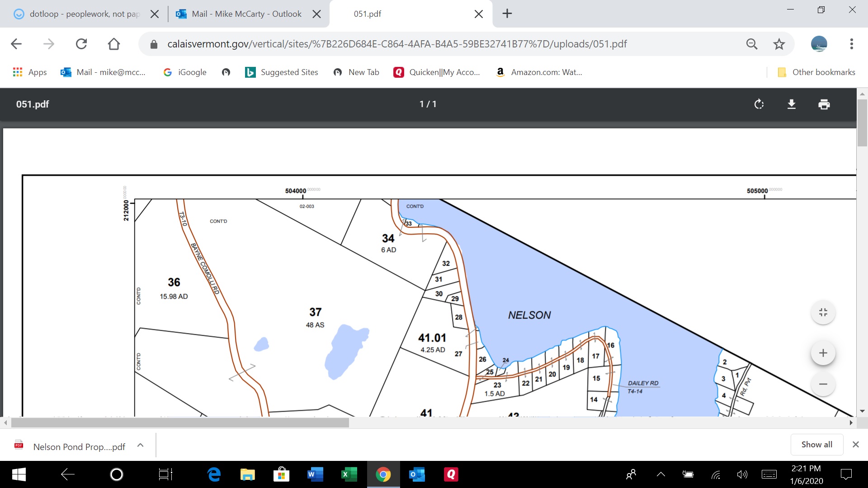Open Microsoft Store from the taskbar
This screenshot has width=868, height=488.
click(x=281, y=474)
